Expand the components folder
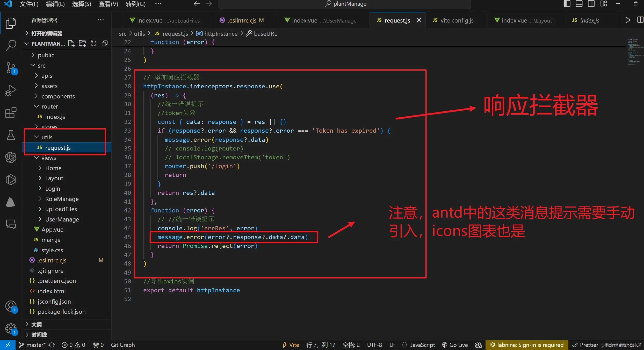The image size is (644, 350). click(67, 96)
